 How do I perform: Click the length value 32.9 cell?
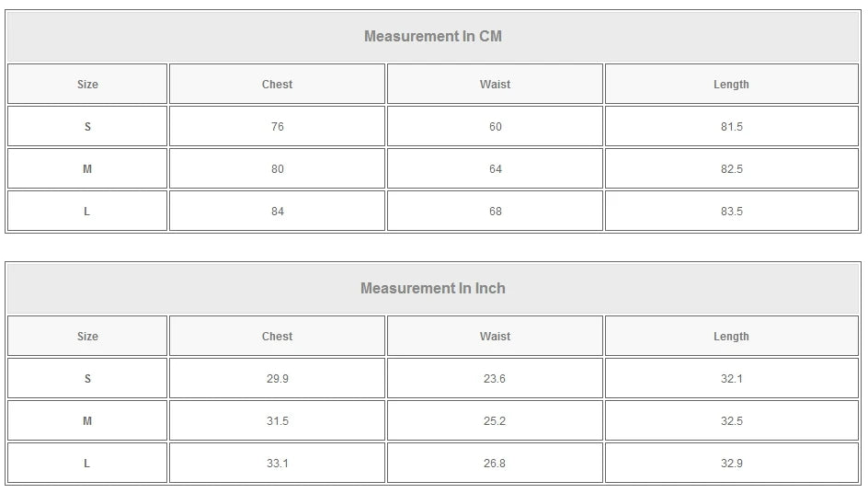pos(731,464)
